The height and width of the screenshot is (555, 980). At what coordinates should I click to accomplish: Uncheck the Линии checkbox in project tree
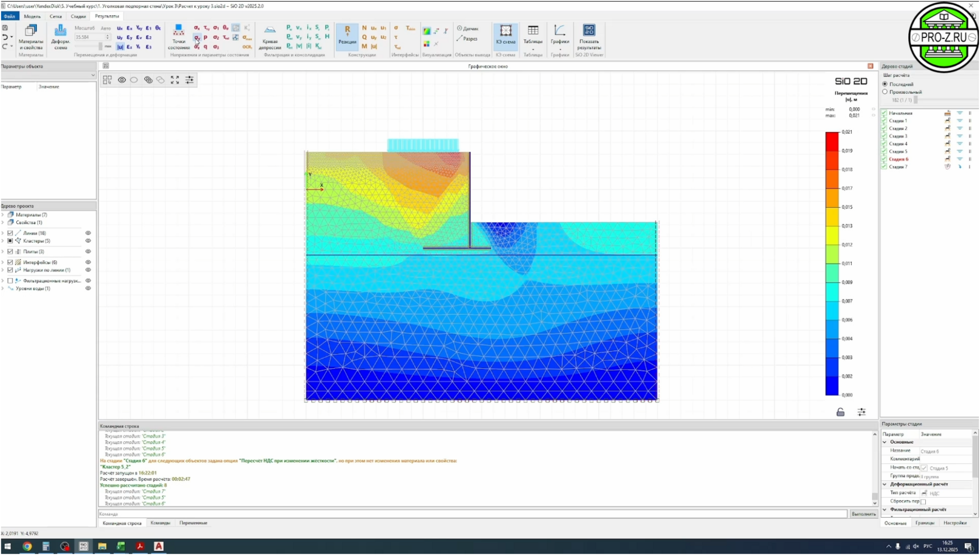tap(10, 233)
